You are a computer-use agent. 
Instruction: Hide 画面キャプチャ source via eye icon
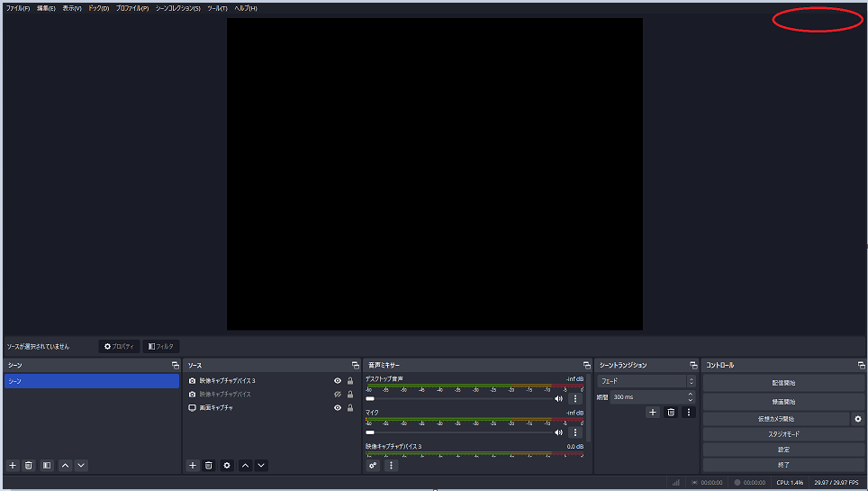338,407
